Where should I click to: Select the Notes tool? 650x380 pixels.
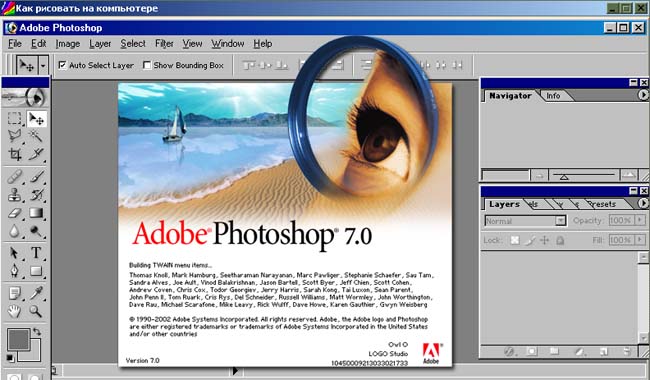pyautogui.click(x=15, y=293)
